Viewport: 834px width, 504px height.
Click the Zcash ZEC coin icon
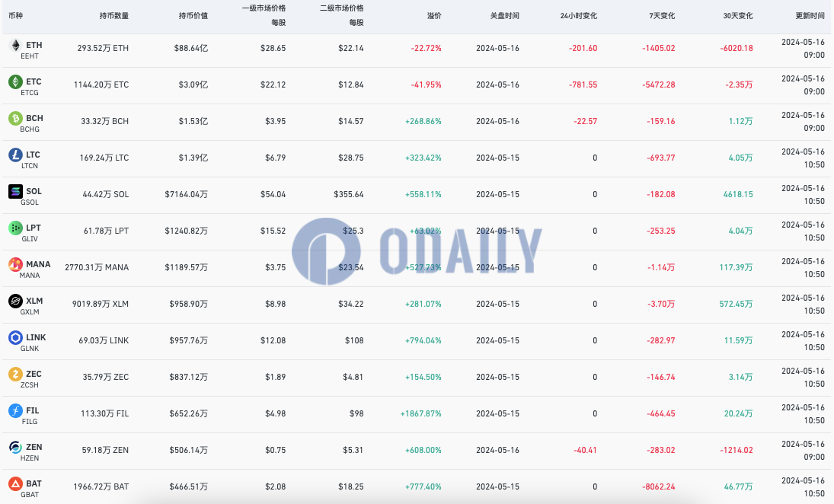click(15, 374)
